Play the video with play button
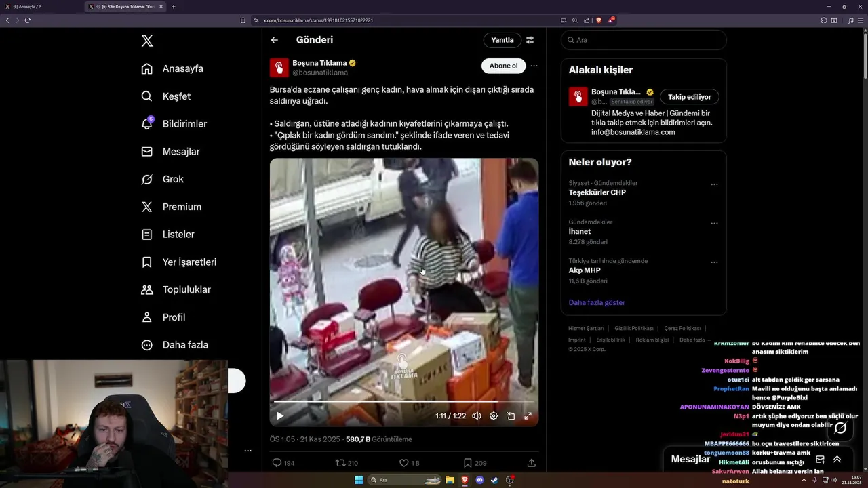The width and height of the screenshot is (868, 488). coord(280,416)
